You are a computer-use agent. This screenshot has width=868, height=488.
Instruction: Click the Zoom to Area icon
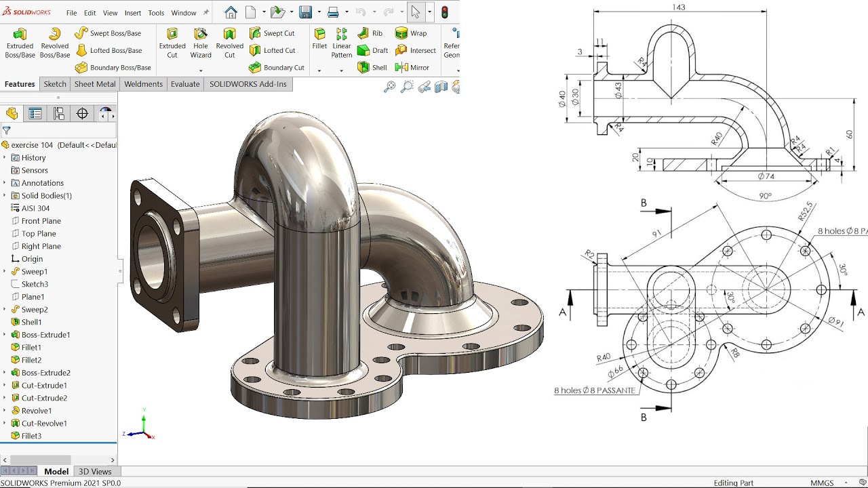pyautogui.click(x=407, y=87)
